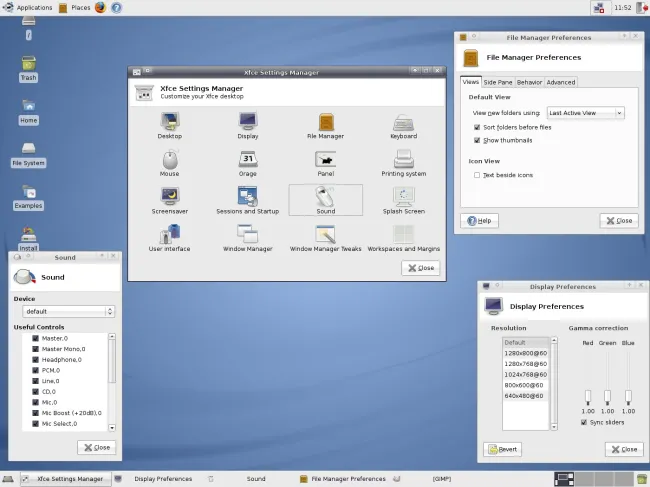The height and width of the screenshot is (487, 650).
Task: Toggle the PCM,0 control checkbox
Action: [35, 371]
